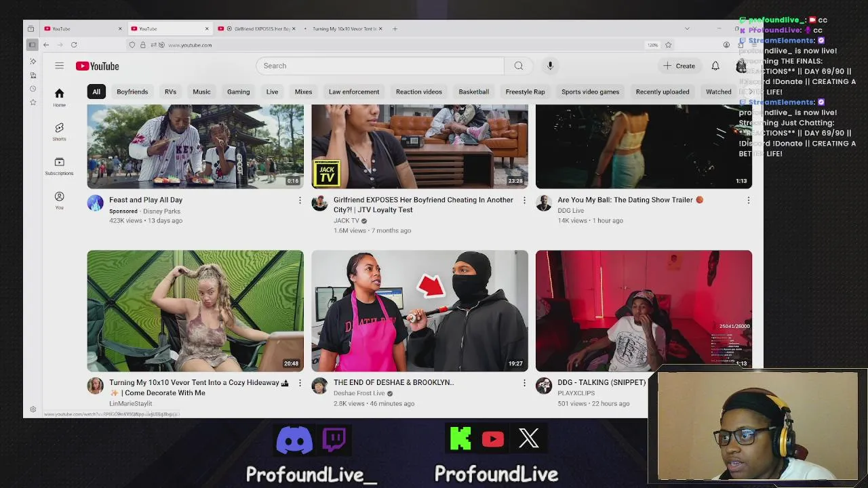This screenshot has height=488, width=868.
Task: Select the Gaming chip
Action: click(238, 91)
